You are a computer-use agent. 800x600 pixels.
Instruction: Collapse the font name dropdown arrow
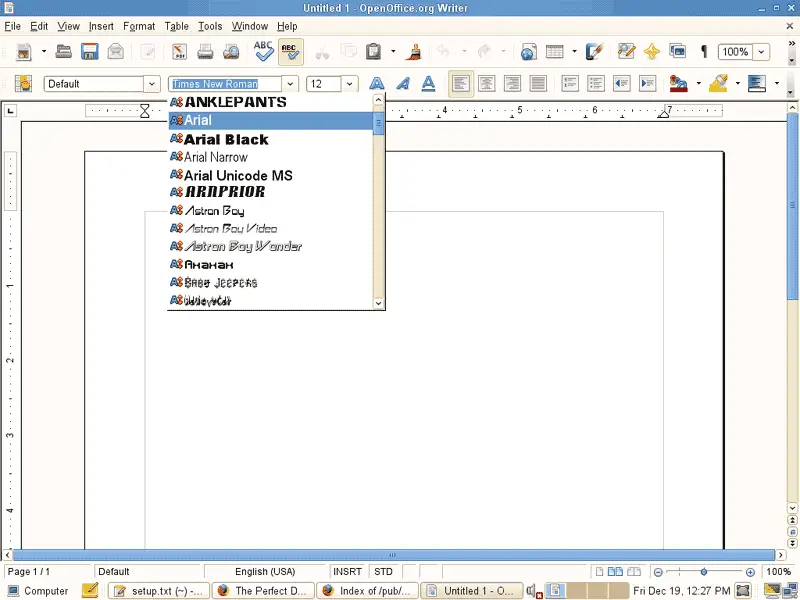(x=290, y=84)
